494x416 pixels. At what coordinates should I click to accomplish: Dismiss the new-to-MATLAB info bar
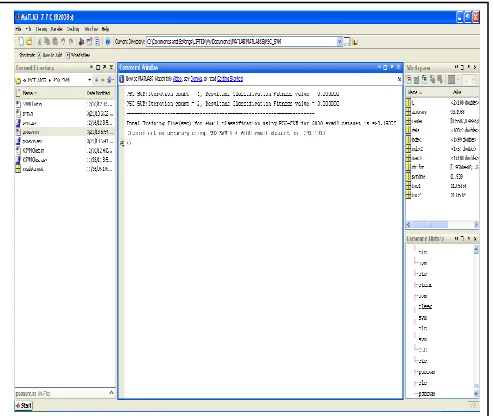point(399,79)
